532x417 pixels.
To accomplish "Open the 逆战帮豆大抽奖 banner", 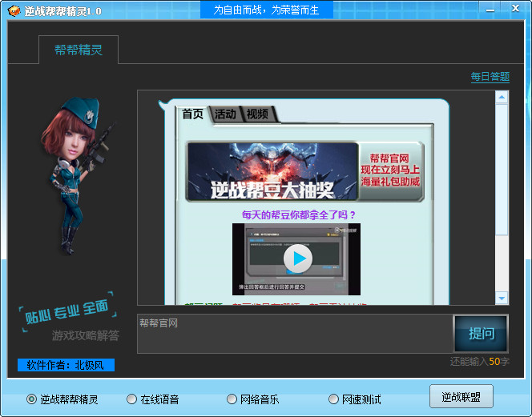I will 272,171.
